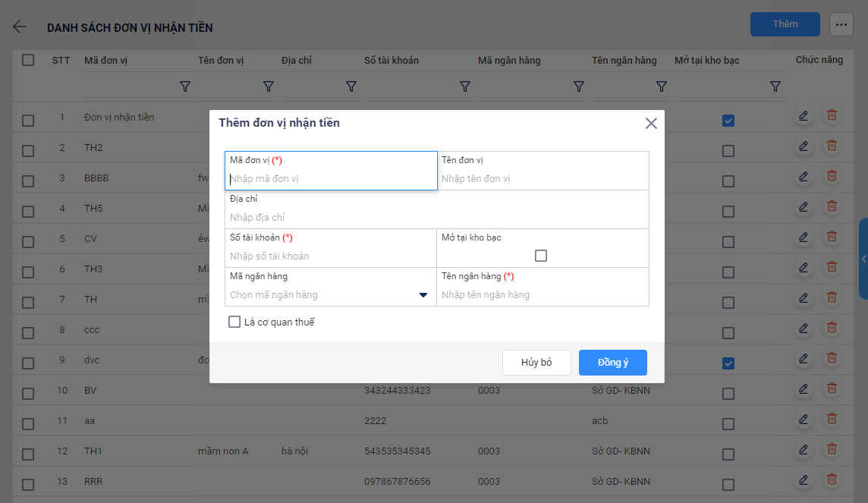Edit row 1 Đơn vị nhận tiền
The width and height of the screenshot is (868, 503).
click(x=804, y=115)
